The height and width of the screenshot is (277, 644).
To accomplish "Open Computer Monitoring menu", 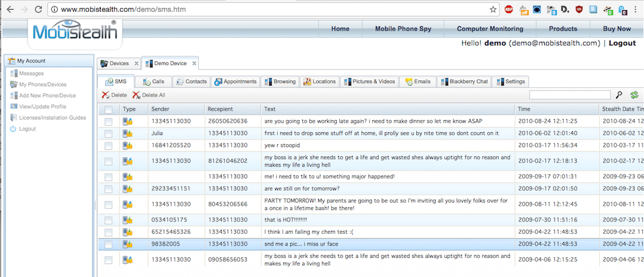I will click(x=490, y=29).
